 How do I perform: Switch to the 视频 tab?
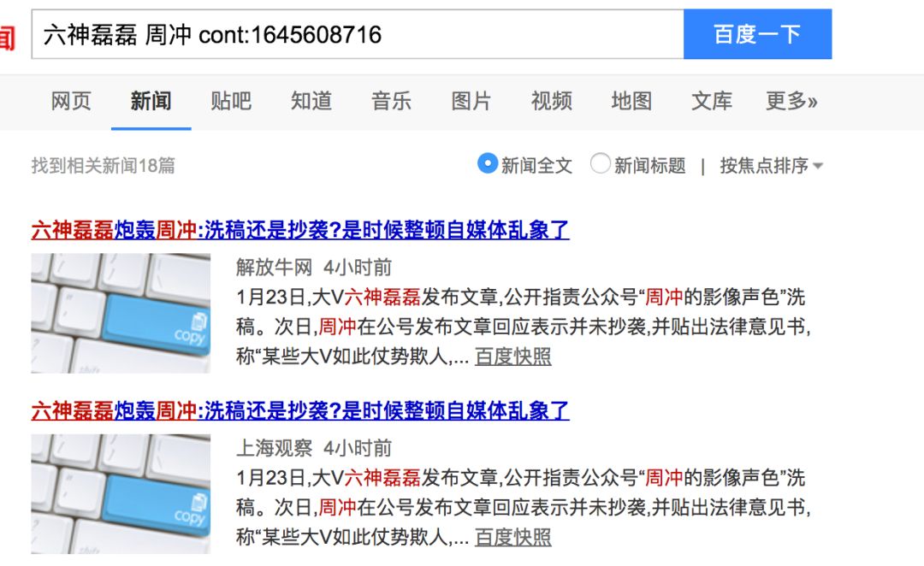click(552, 101)
